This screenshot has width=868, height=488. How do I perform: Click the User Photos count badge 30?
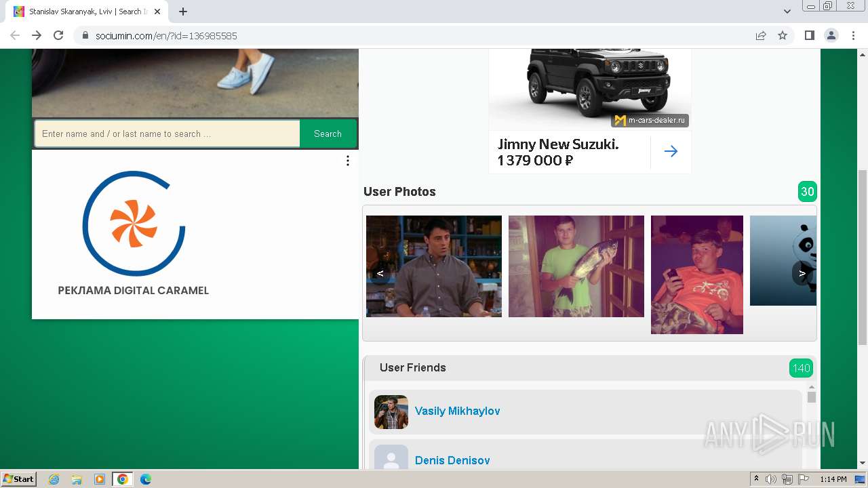tap(807, 192)
